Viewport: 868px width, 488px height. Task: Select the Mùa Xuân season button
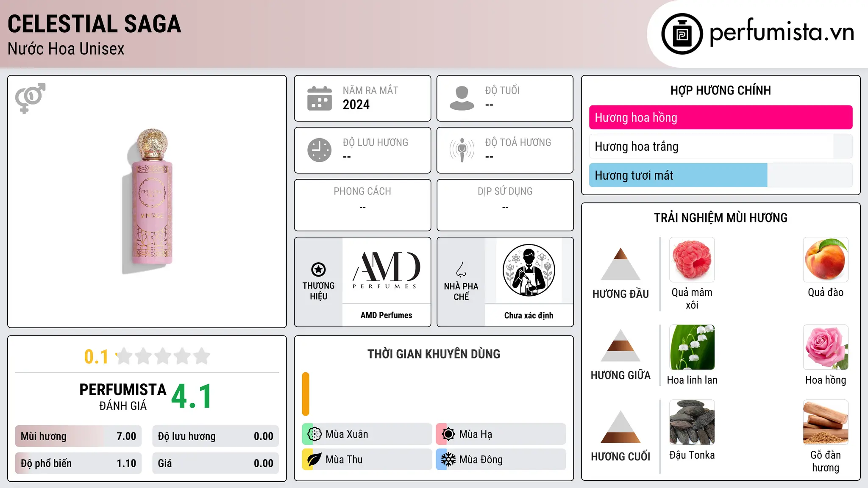[x=367, y=434]
